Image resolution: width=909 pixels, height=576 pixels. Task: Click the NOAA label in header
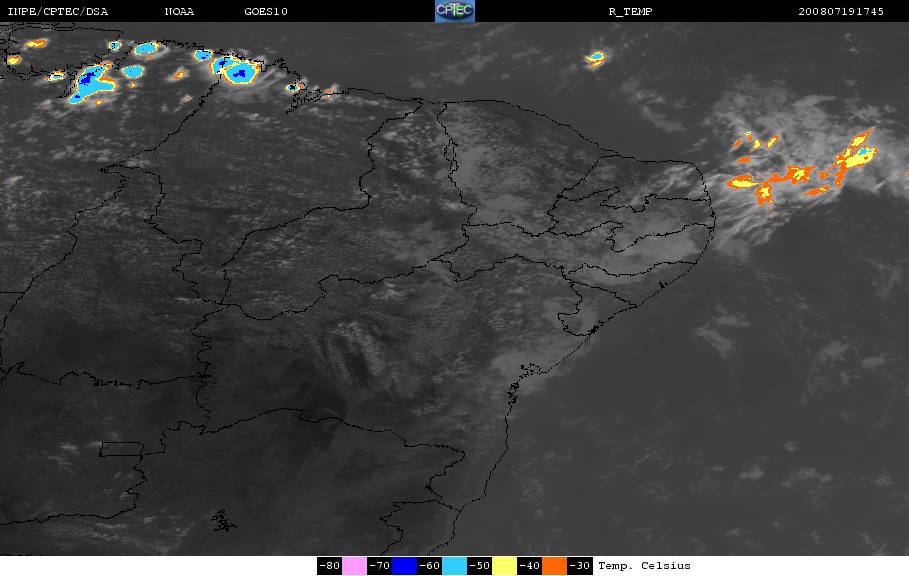click(179, 12)
